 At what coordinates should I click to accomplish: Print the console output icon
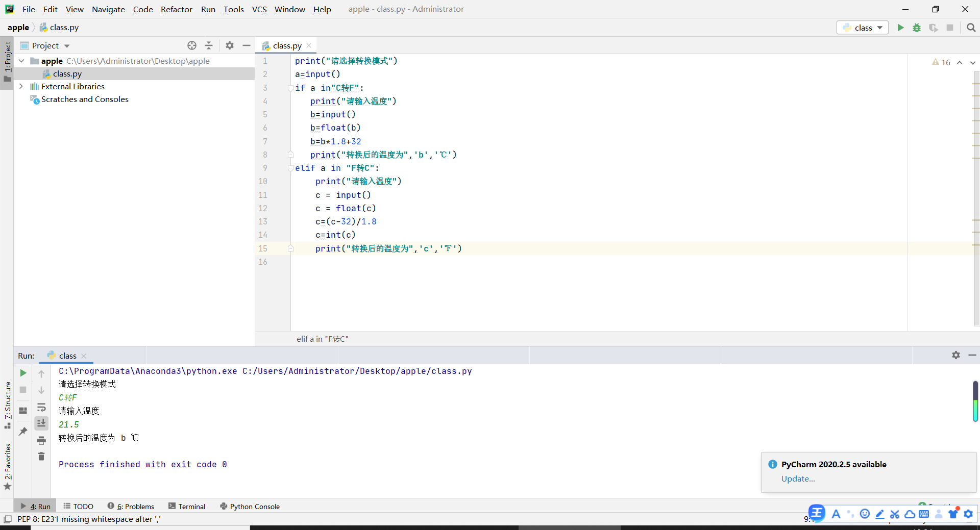[41, 440]
